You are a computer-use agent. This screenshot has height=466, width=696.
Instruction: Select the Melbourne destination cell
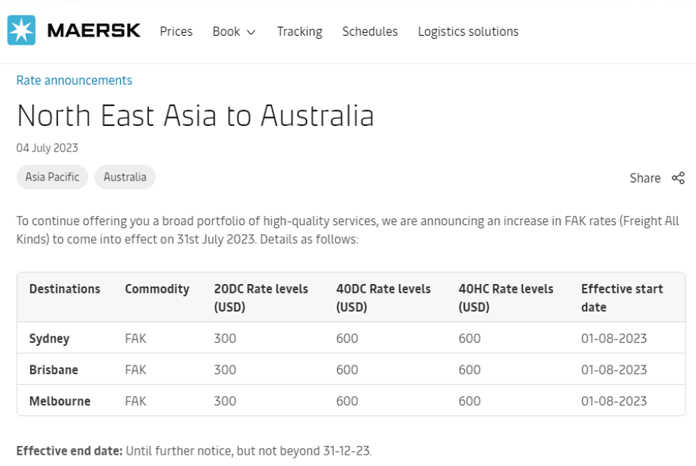[60, 401]
